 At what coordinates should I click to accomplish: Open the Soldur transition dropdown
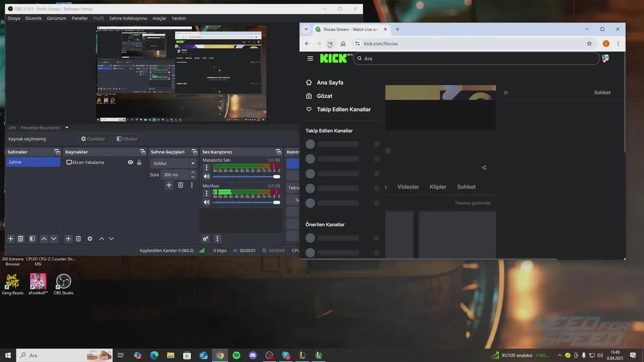tap(173, 163)
